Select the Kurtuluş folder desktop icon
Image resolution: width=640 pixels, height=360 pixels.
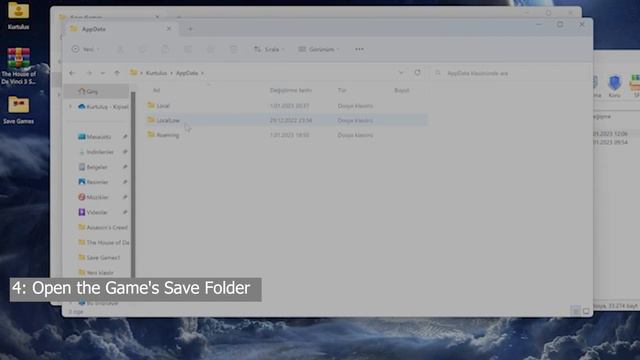(x=18, y=16)
